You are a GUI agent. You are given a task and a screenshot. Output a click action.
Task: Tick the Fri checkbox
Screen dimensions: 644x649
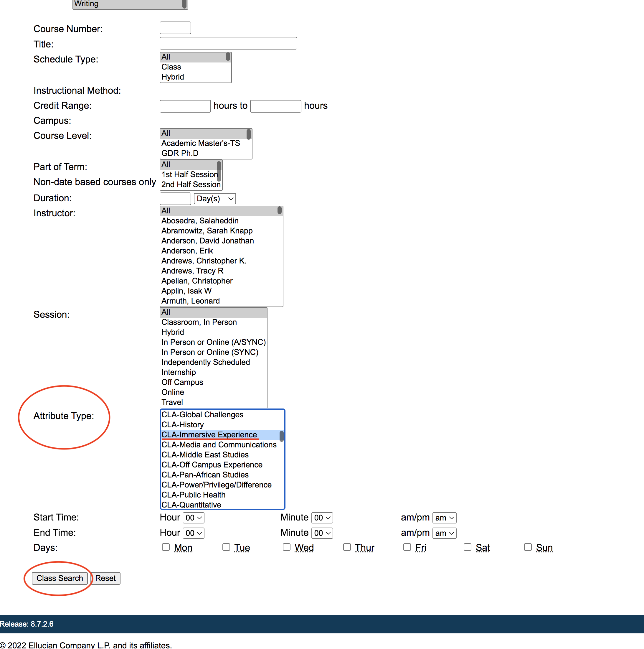pyautogui.click(x=407, y=547)
